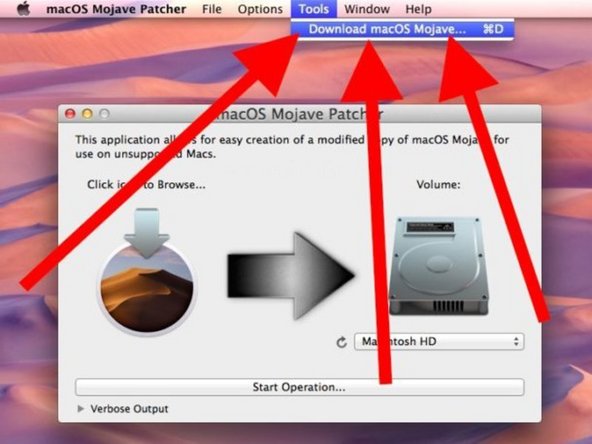Screen dimensions: 592x444
Task: Open the Options menu
Action: point(260,9)
